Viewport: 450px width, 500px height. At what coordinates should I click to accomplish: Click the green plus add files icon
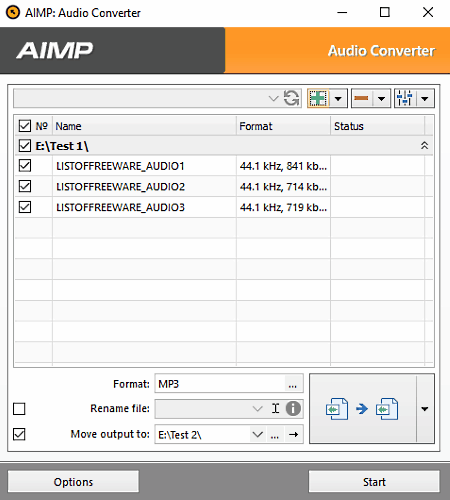pos(318,98)
